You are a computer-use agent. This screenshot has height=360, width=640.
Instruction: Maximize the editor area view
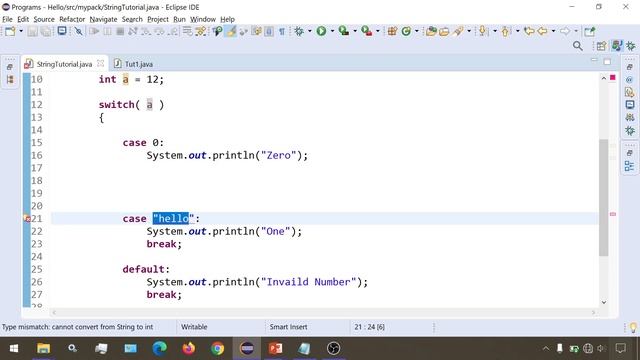pos(607,62)
